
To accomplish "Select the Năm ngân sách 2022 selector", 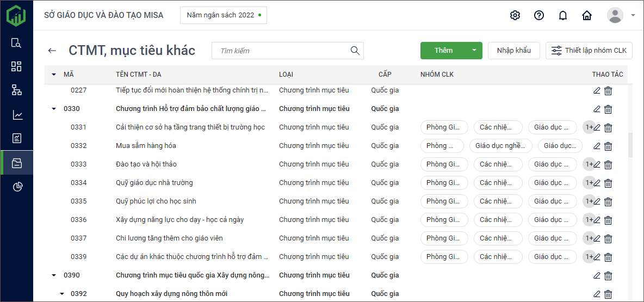I will (224, 15).
